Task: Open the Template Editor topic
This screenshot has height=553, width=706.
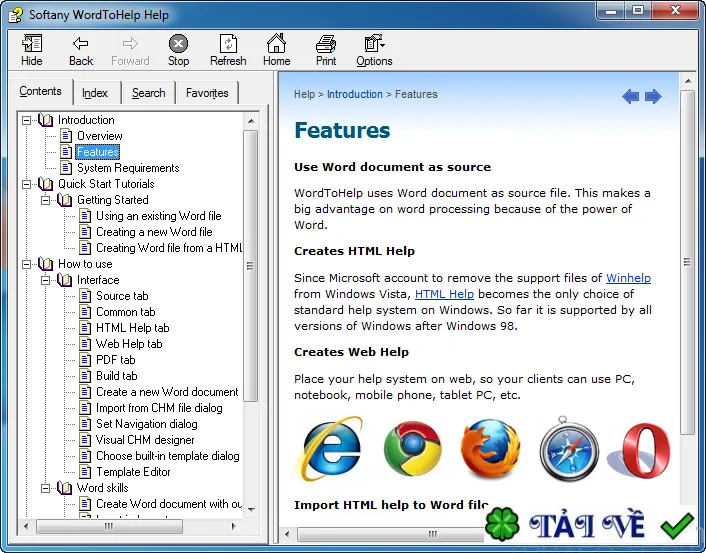Action: pyautogui.click(x=133, y=472)
